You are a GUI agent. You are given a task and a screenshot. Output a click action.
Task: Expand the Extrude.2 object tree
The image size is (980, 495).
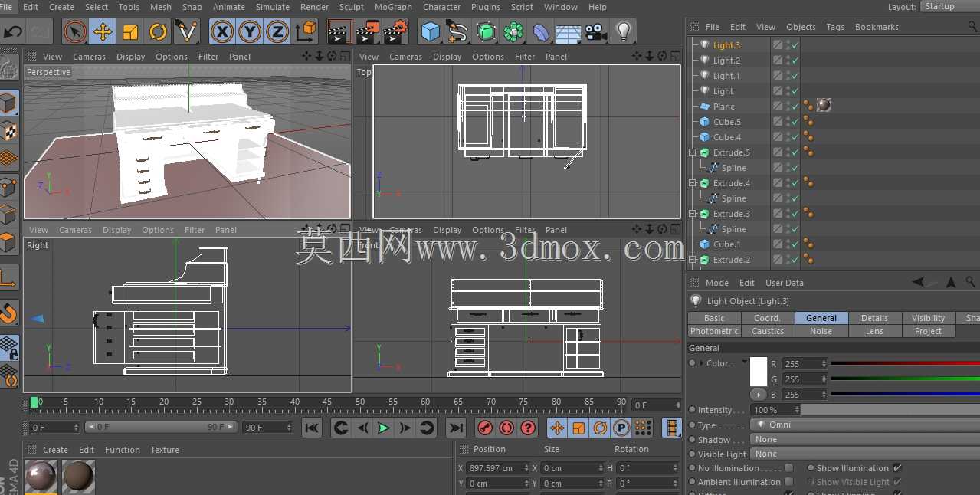[x=693, y=260]
